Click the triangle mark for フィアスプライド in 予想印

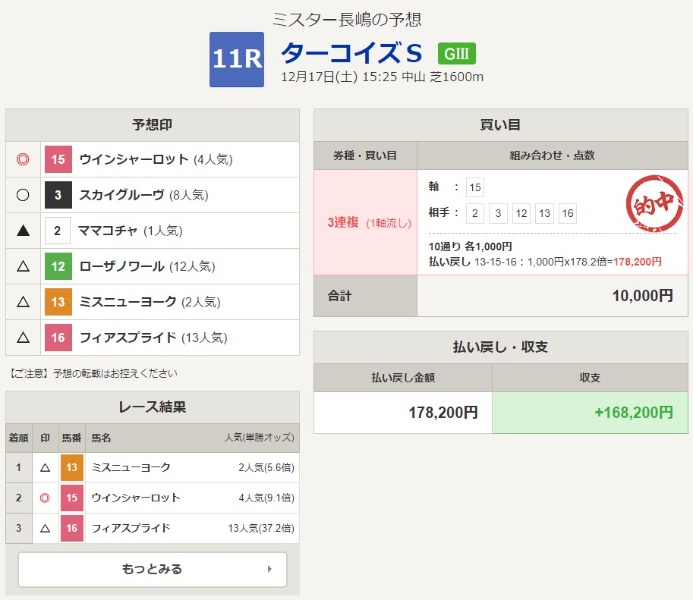coord(23,338)
